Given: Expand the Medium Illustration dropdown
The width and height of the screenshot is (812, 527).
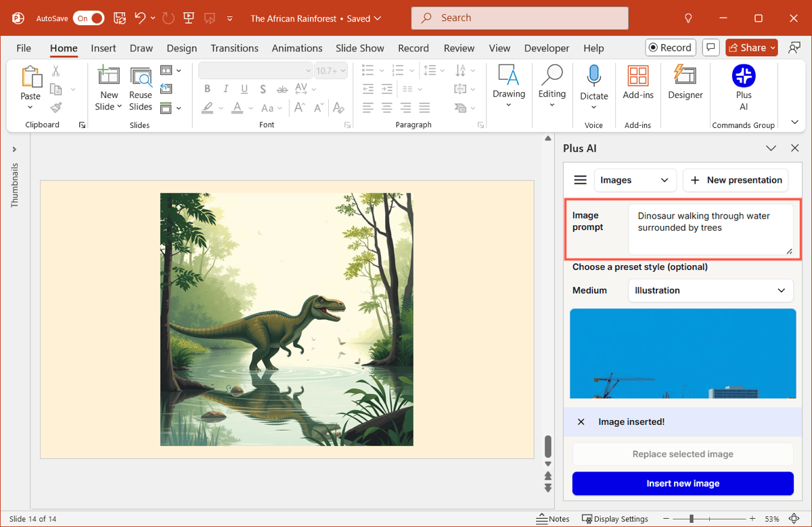Looking at the screenshot, I should click(x=710, y=290).
